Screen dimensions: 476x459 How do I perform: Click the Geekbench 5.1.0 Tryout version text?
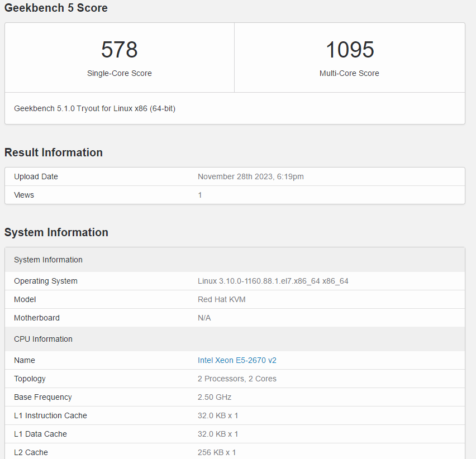coord(95,108)
